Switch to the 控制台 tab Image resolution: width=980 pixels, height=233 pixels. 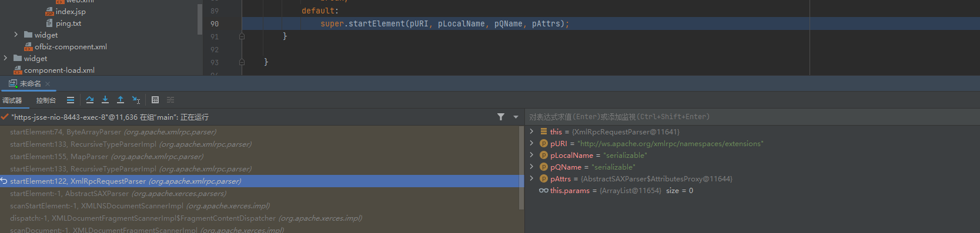46,100
